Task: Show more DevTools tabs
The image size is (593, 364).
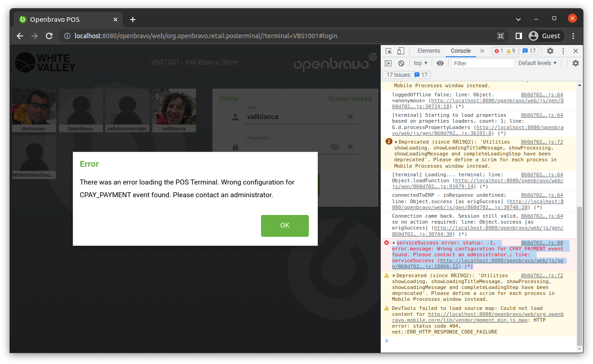Action: [482, 51]
